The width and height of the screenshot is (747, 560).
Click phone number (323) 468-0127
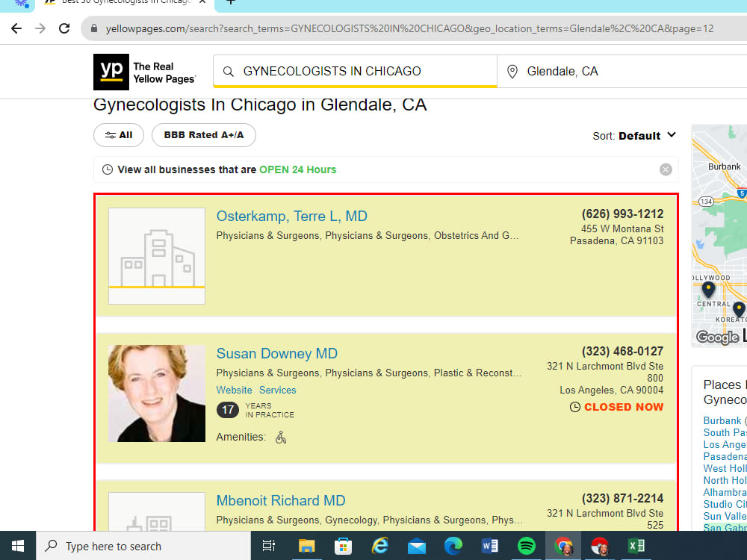[x=622, y=352]
